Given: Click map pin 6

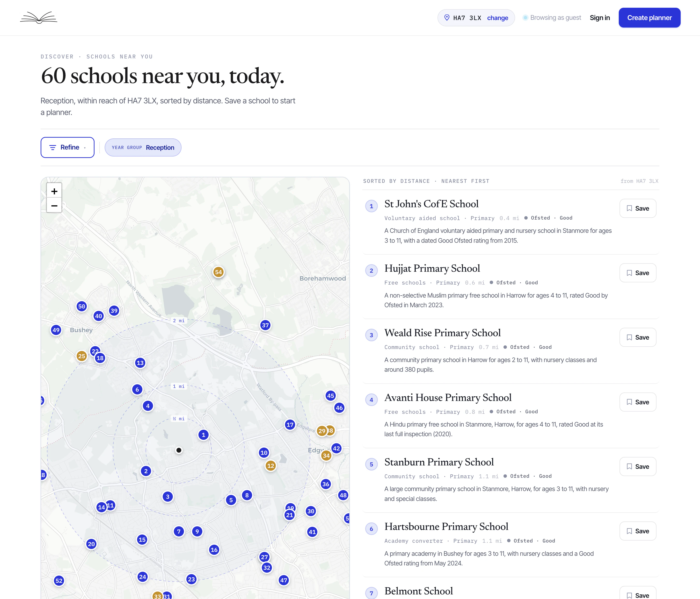Looking at the screenshot, I should (x=137, y=390).
